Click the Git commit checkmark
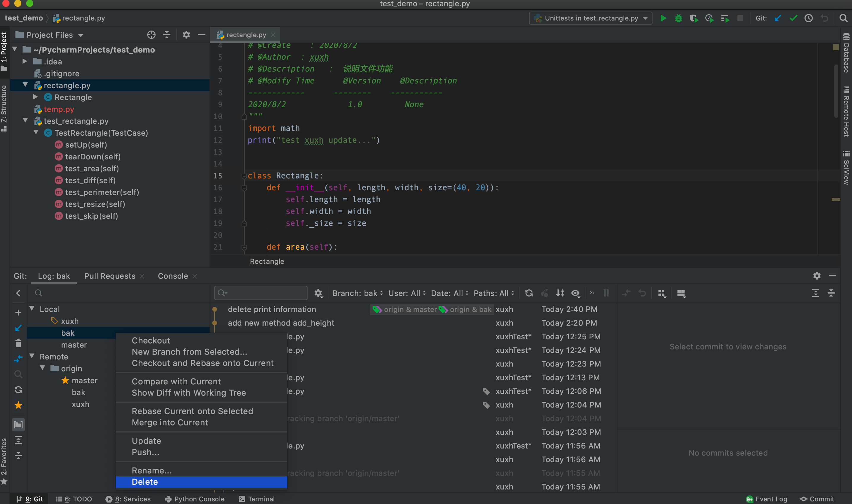 (793, 18)
